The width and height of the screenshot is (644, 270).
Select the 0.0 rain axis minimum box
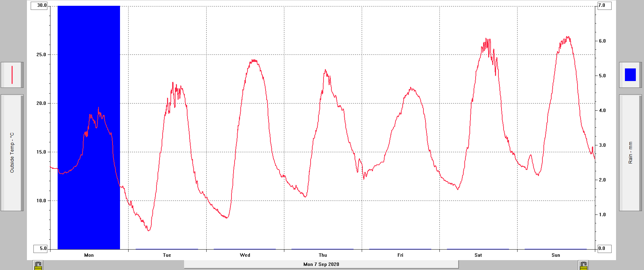click(604, 249)
